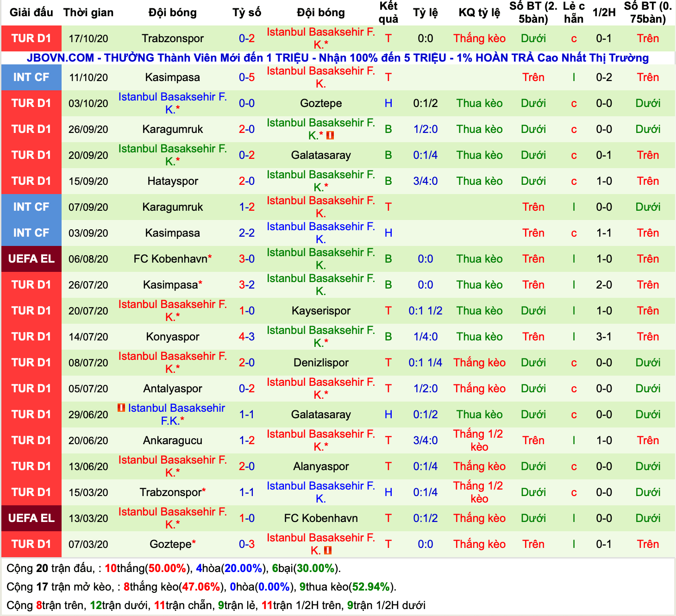Click the 3-1 half-time score
676x616 pixels.
tap(604, 337)
